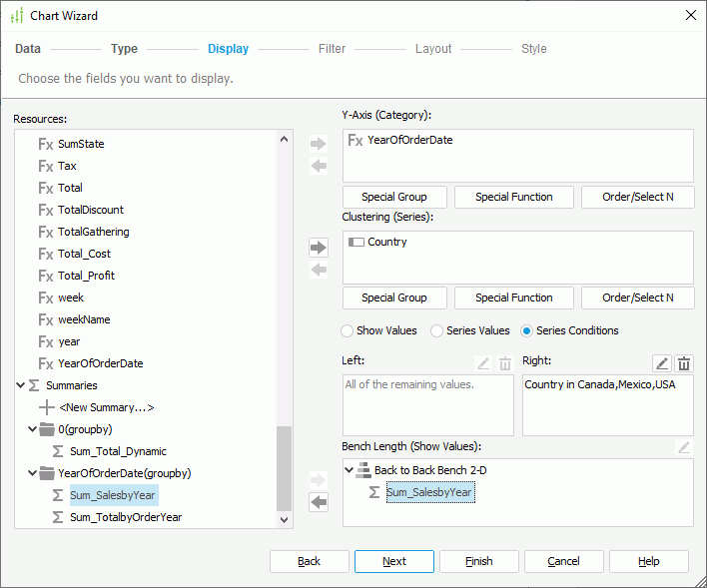Select the Back to Back Bench 2-D chart icon
This screenshot has height=588, width=707.
coord(363,470)
